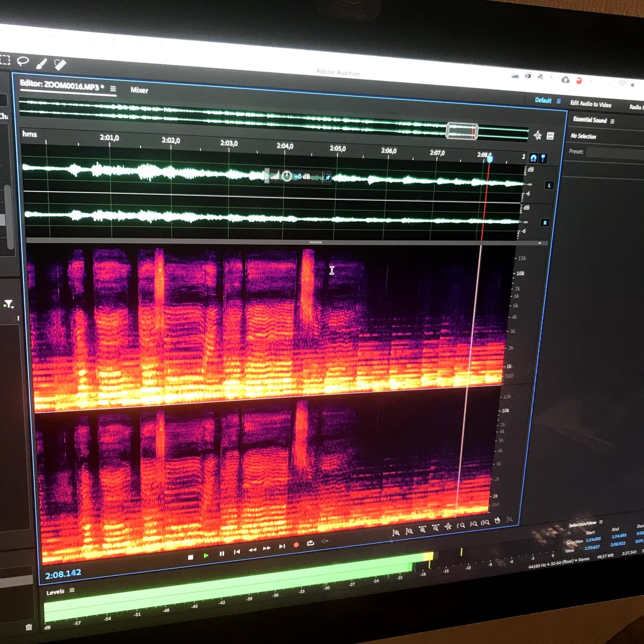Select the Spot Healing Brush tool
The image size is (644, 644).
point(60,64)
